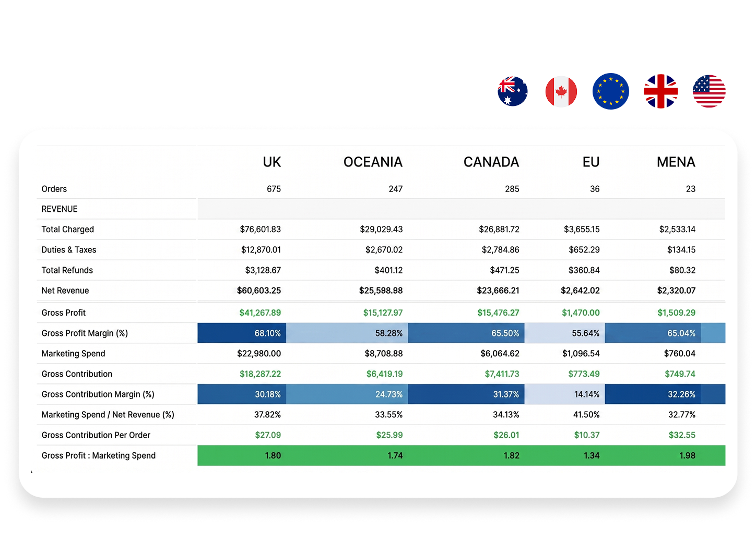Click total charged $26,881.72
The height and width of the screenshot is (553, 756).
(499, 230)
